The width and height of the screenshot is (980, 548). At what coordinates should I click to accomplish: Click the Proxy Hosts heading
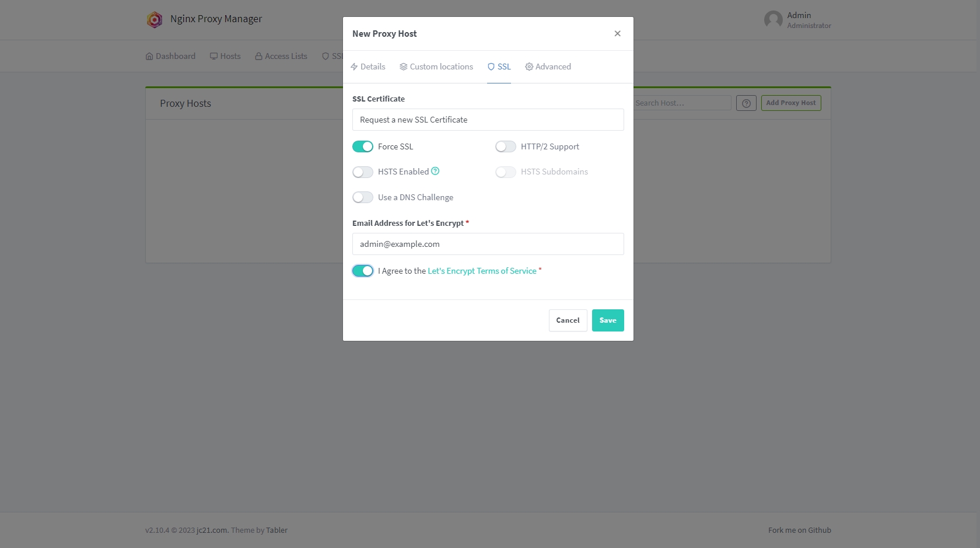(185, 103)
